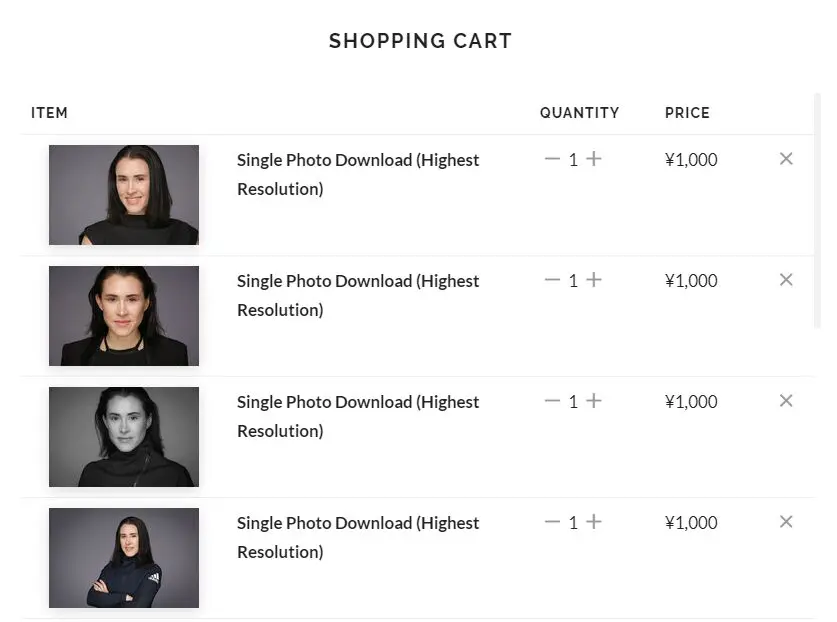Decrease quantity of the last cart item
This screenshot has height=622, width=837.
(x=552, y=522)
